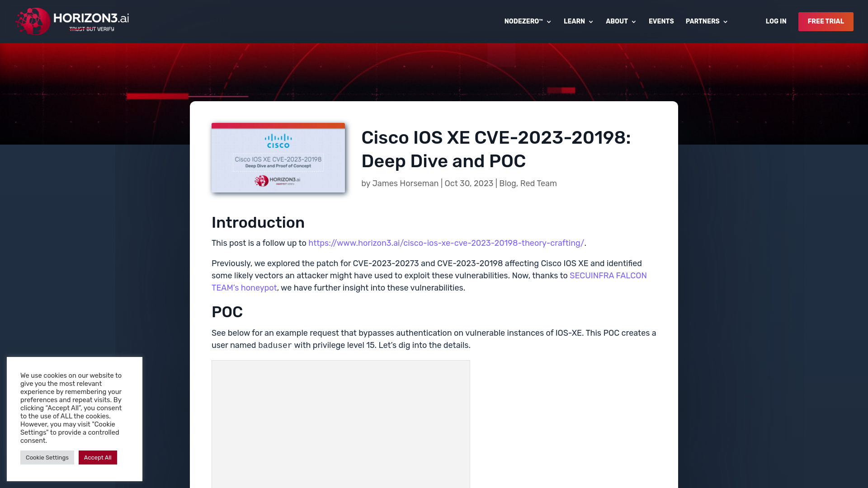Click the cookie settings toggle option
Viewport: 868px width, 488px height.
click(47, 458)
